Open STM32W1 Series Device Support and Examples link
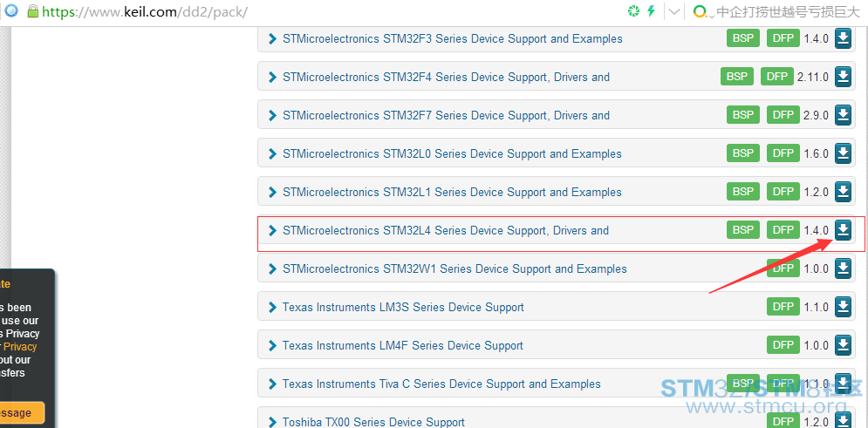 (x=455, y=268)
